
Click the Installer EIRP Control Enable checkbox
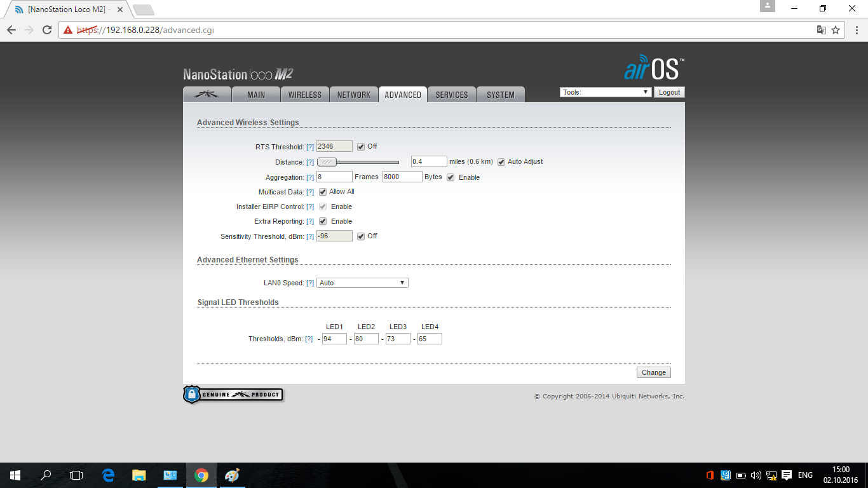point(323,207)
